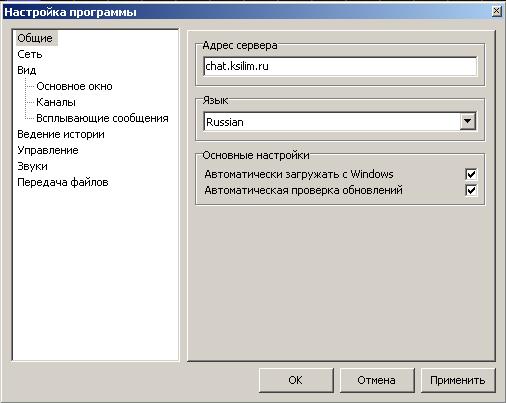Open Всплывающие сообщения settings
This screenshot has height=403, width=506.
(x=102, y=118)
